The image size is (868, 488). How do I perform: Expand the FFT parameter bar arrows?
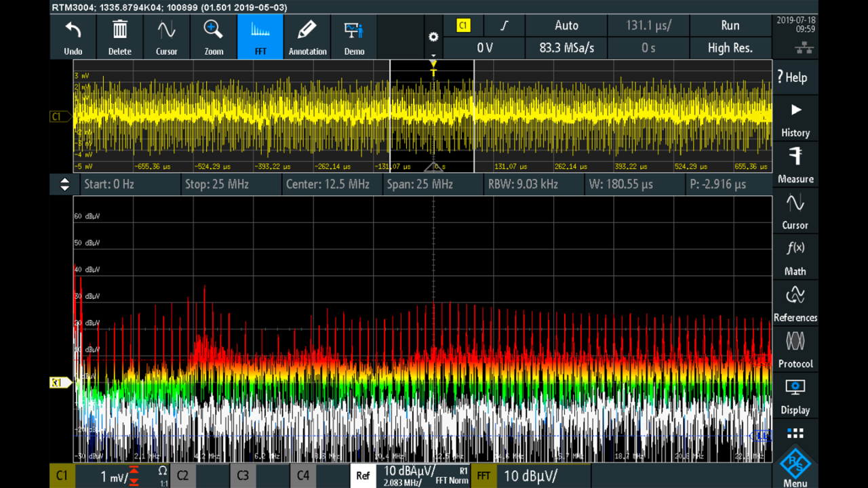point(64,184)
